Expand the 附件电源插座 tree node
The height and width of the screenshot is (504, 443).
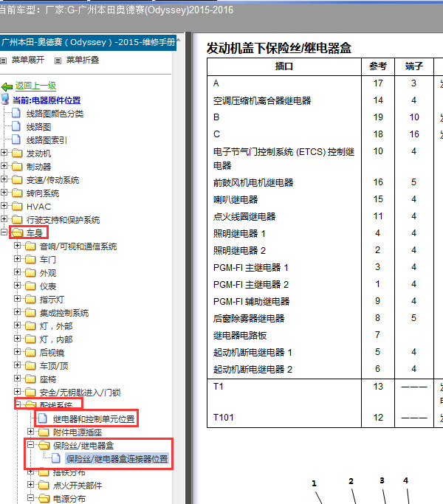click(x=30, y=432)
